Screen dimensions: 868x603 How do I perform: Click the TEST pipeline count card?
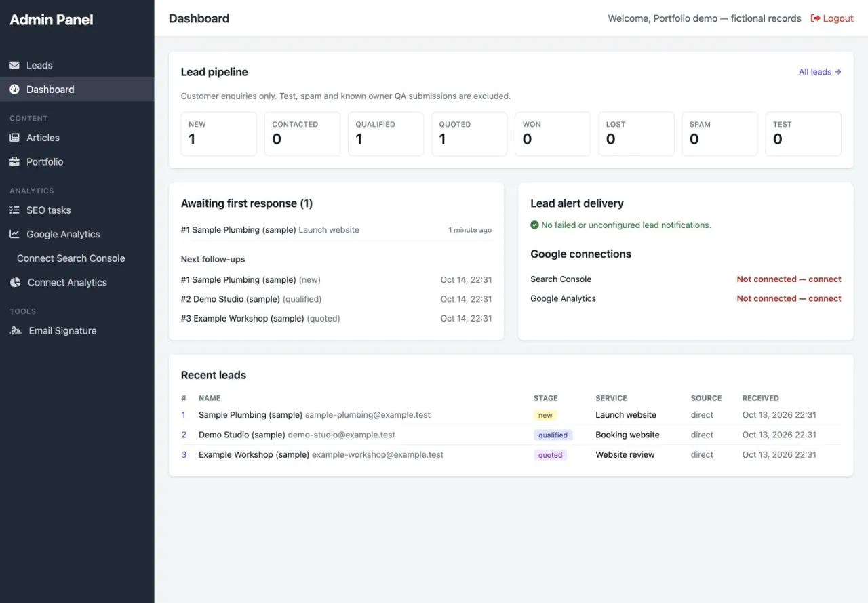click(x=804, y=134)
